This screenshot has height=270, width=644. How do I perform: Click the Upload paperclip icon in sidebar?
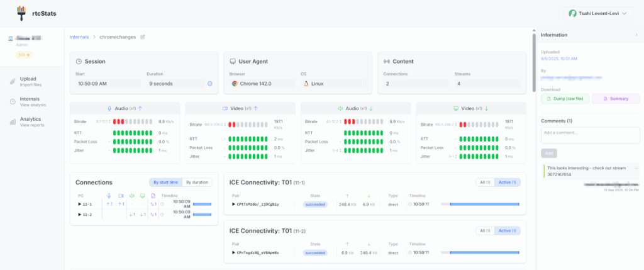coord(13,81)
